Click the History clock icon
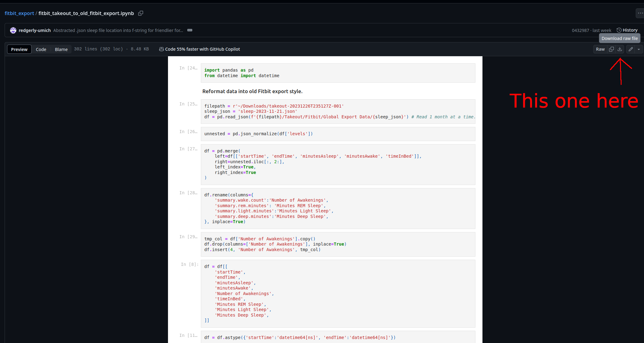The image size is (644, 343). (x=619, y=30)
